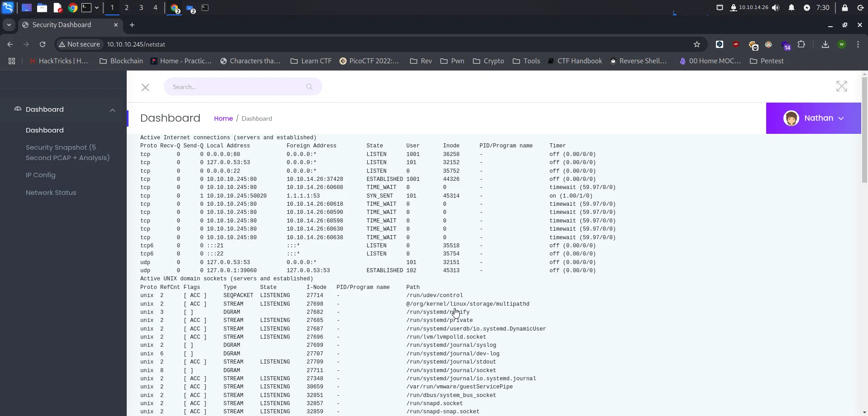Open the Pentest bookmarks folder

766,61
